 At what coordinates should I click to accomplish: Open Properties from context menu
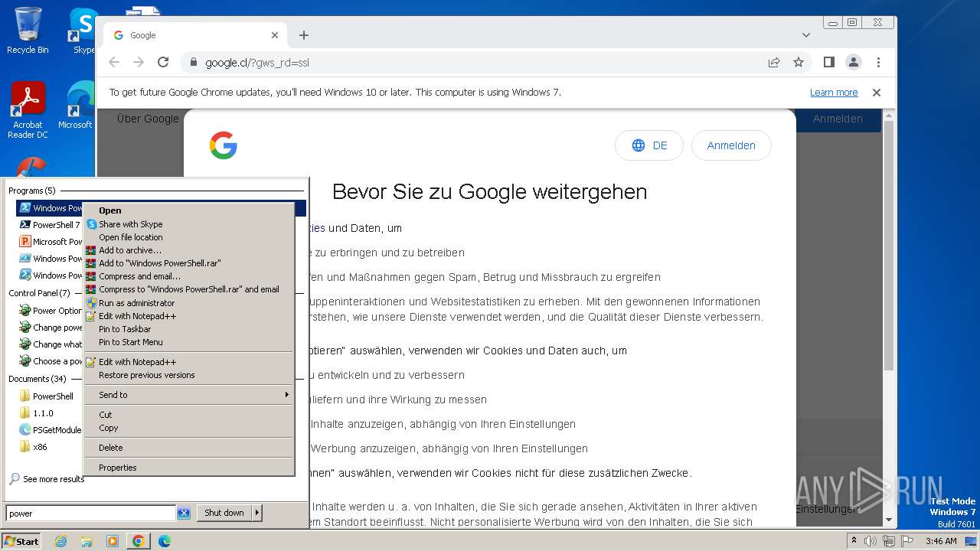tap(188, 468)
